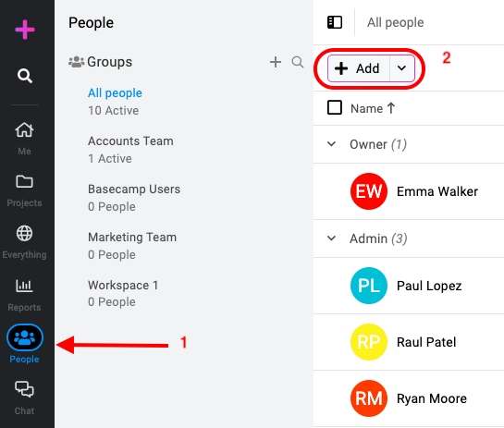Collapse the Admin section
The width and height of the screenshot is (504, 428).
(331, 238)
